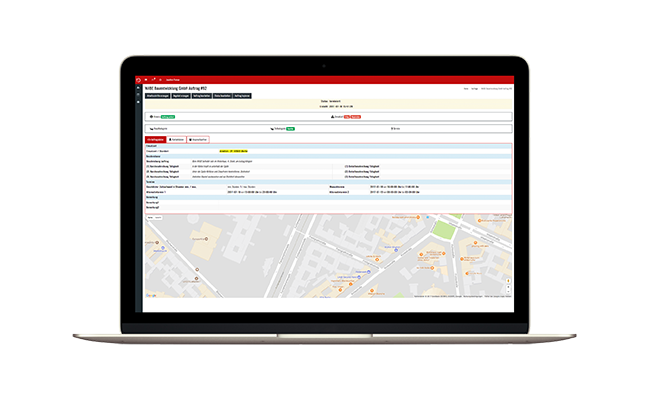Open the first sidebar icon below the logo

coord(138,88)
